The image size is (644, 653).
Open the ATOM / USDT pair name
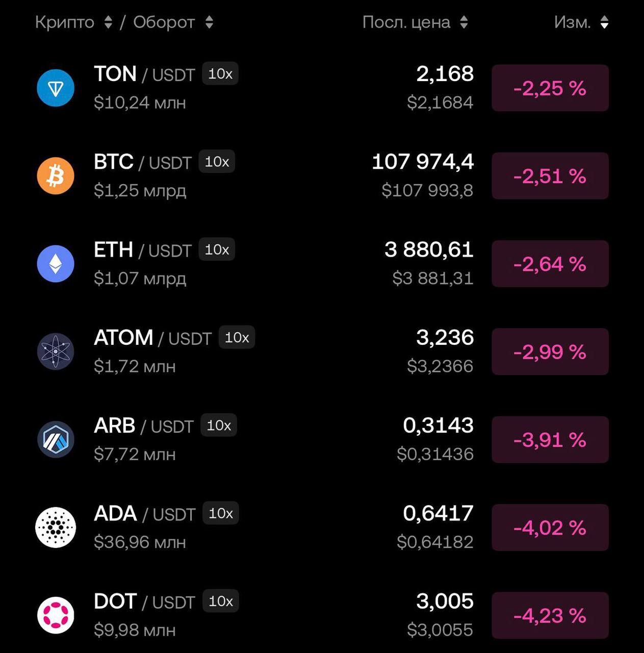[152, 338]
